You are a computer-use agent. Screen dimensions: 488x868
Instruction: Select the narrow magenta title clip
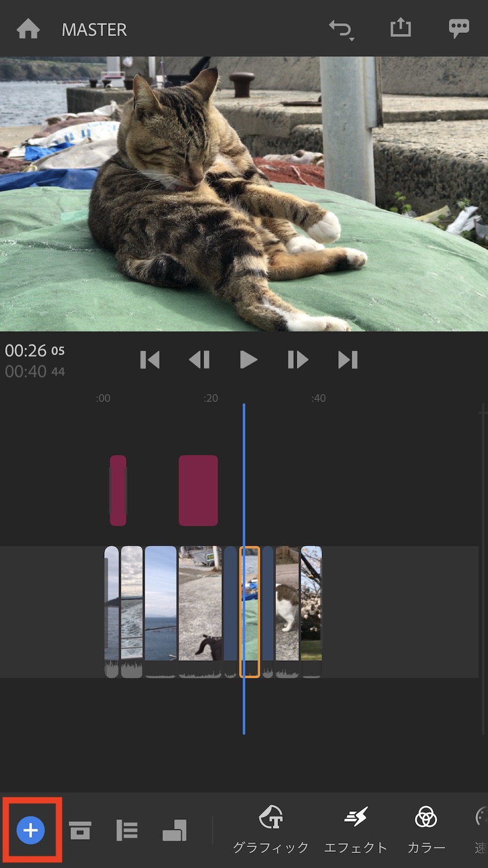[118, 490]
